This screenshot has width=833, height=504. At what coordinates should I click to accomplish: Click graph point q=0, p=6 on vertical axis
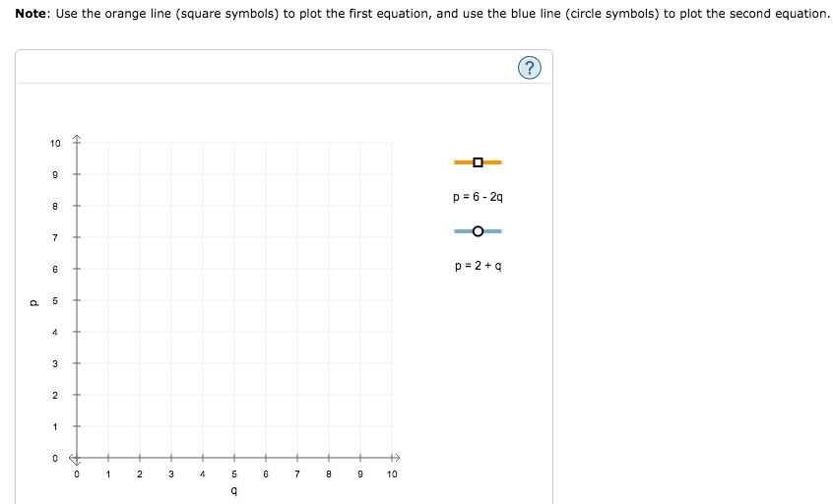click(x=77, y=269)
